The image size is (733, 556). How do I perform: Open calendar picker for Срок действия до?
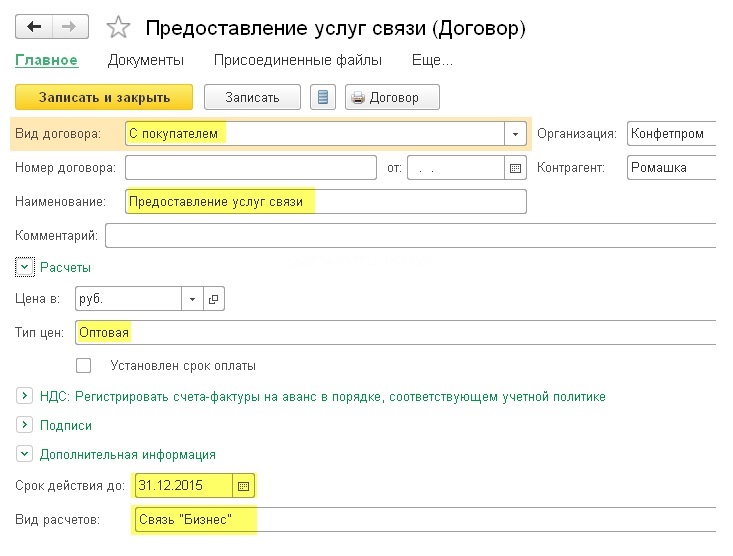coord(244,486)
